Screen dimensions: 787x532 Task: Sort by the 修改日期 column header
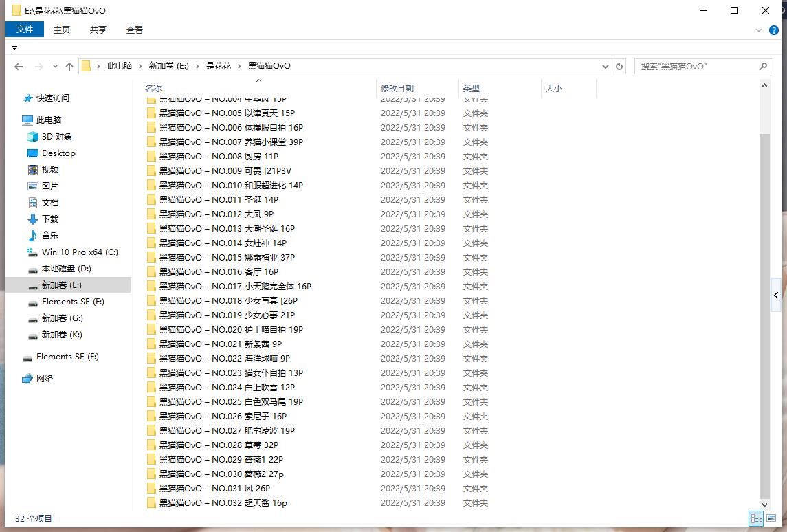[x=397, y=89]
